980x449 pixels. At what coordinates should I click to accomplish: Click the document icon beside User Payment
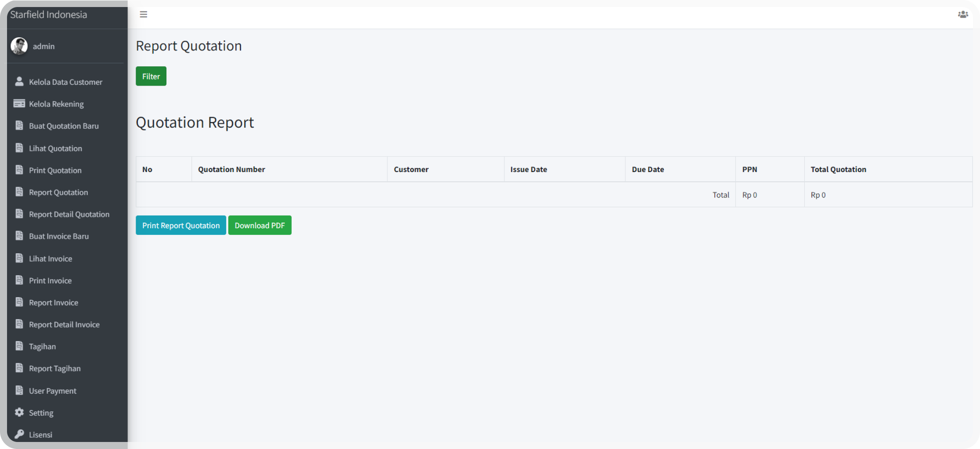(19, 390)
